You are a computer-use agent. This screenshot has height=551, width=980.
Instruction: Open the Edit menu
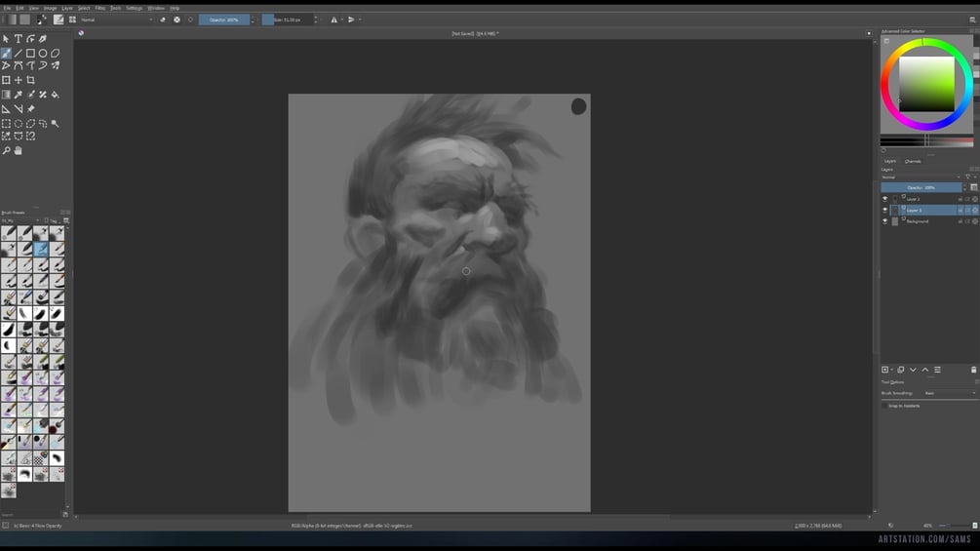point(20,8)
